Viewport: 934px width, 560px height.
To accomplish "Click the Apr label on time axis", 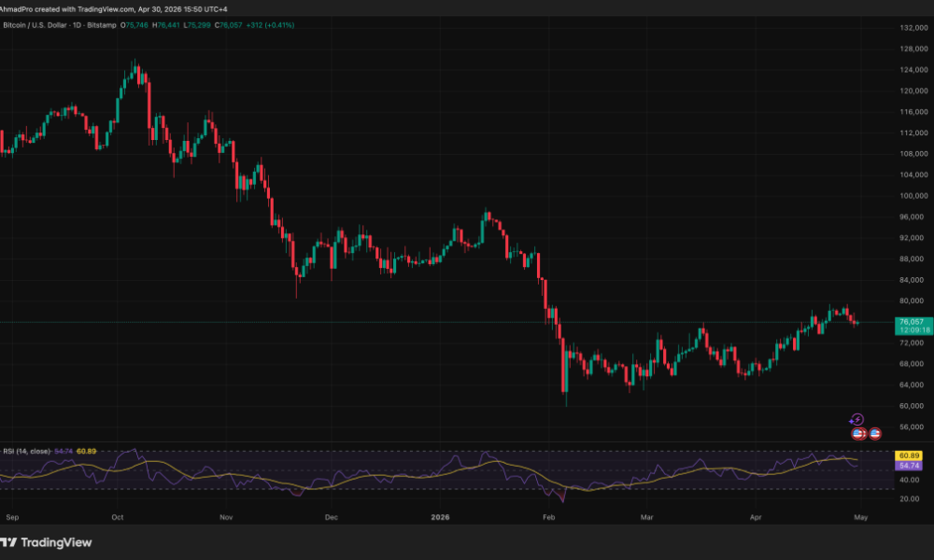I will tap(756, 517).
